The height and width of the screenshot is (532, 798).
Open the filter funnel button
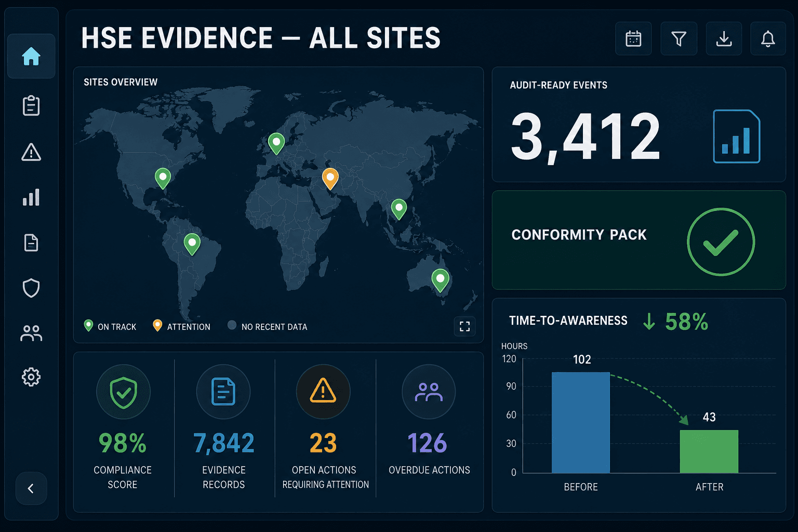coord(679,39)
